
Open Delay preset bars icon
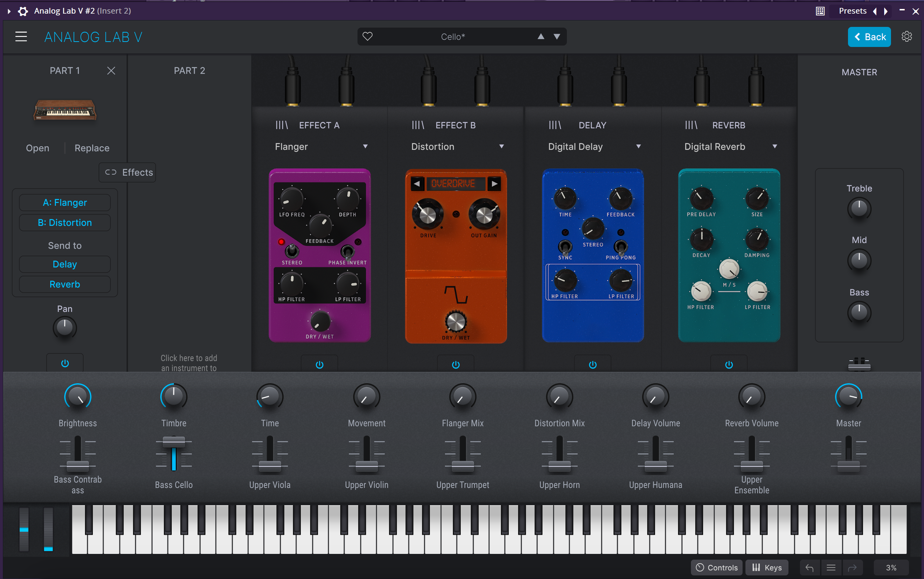coord(555,125)
